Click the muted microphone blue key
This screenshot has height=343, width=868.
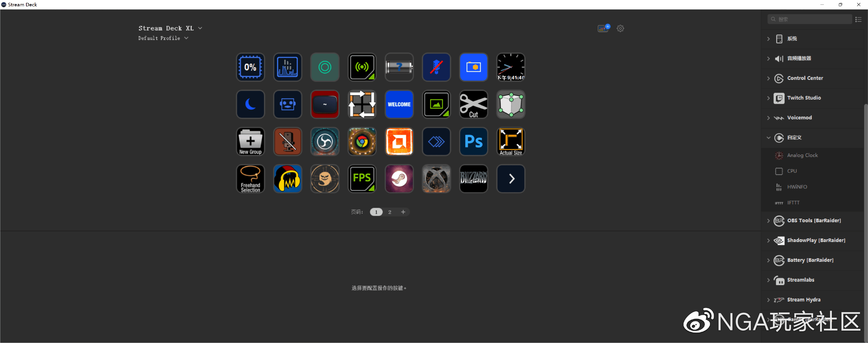436,67
